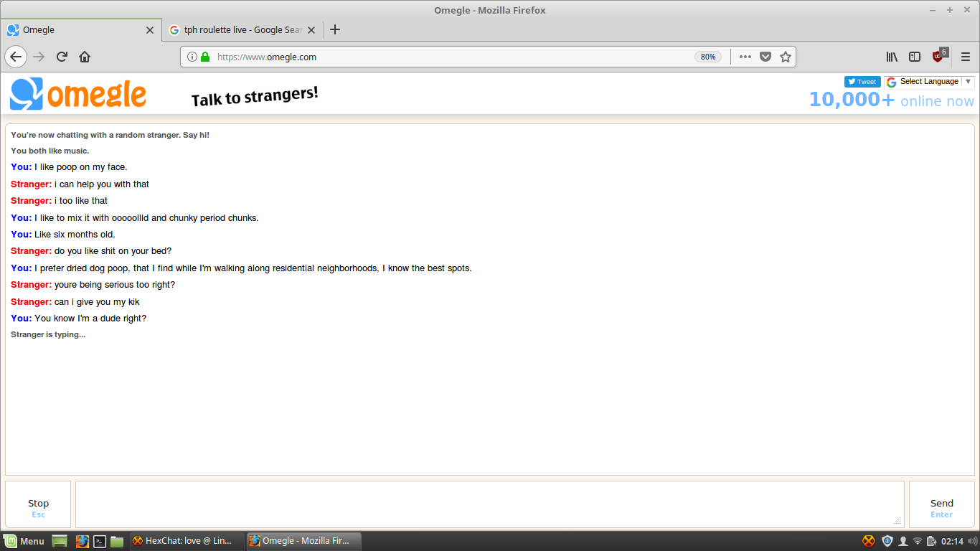Go back with the browser Back arrow
This screenshot has height=551, width=980.
[x=16, y=57]
